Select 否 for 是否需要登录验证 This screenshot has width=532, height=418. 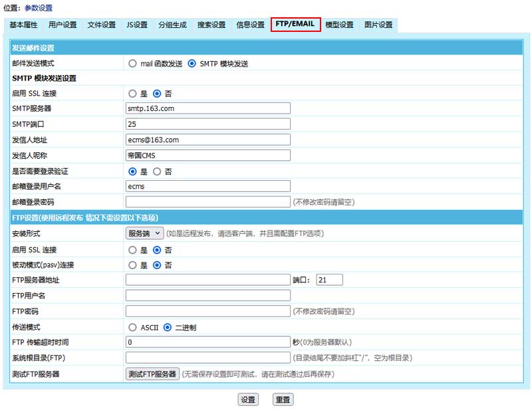tap(157, 171)
